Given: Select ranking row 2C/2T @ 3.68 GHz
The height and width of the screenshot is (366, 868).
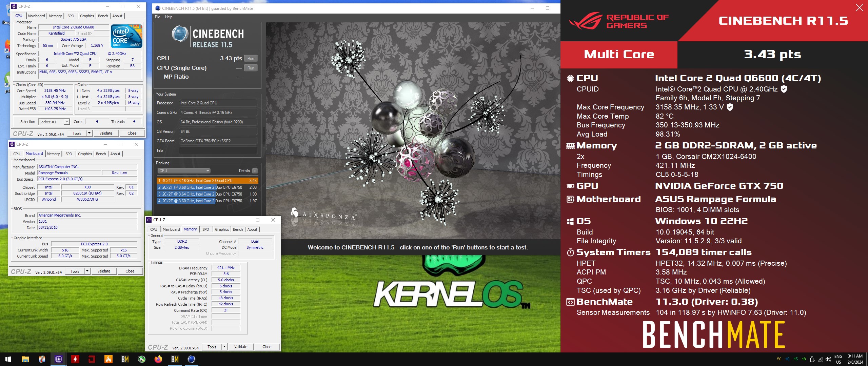Looking at the screenshot, I should click(208, 187).
